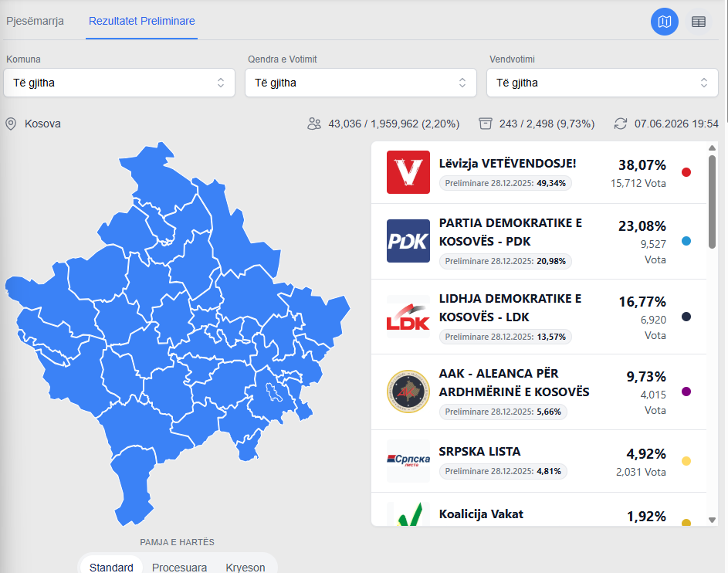The height and width of the screenshot is (573, 728).
Task: Click Preliminare 28.12.2025: 20,98% badge
Action: [x=505, y=261]
